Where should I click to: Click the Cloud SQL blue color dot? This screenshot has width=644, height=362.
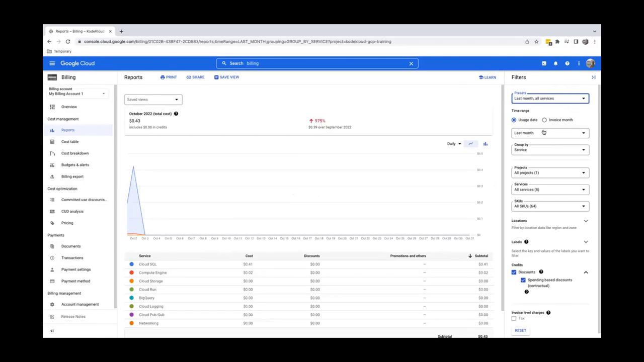tap(132, 264)
